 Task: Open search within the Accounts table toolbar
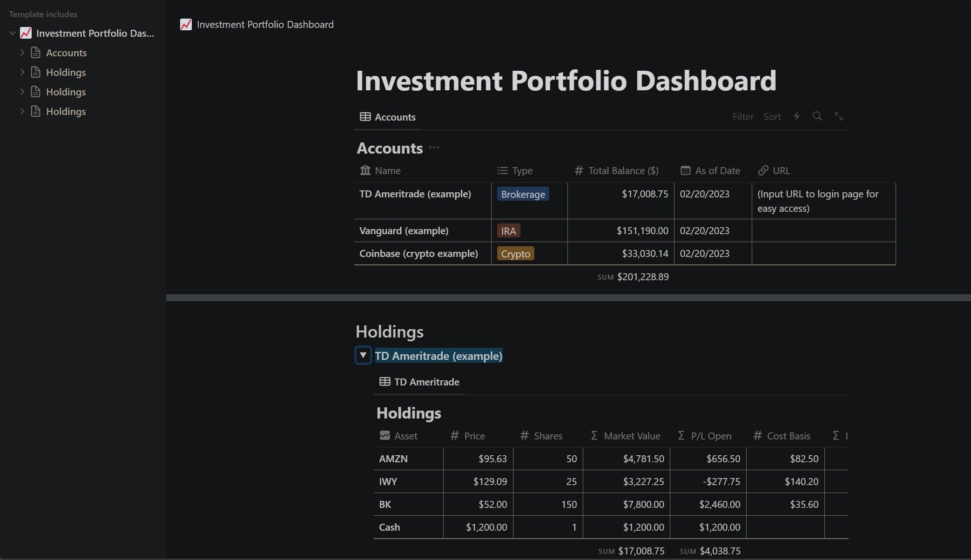(817, 116)
